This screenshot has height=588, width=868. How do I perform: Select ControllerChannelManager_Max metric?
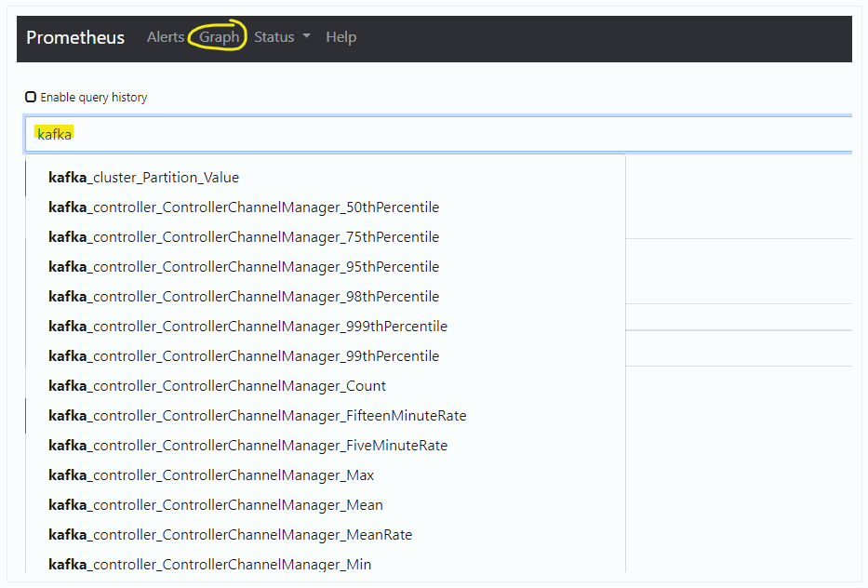click(326, 475)
